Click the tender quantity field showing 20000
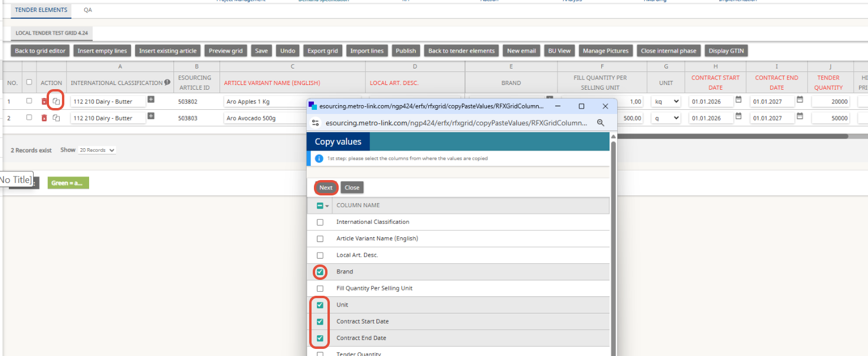Image resolution: width=868 pixels, height=356 pixels. pos(831,102)
